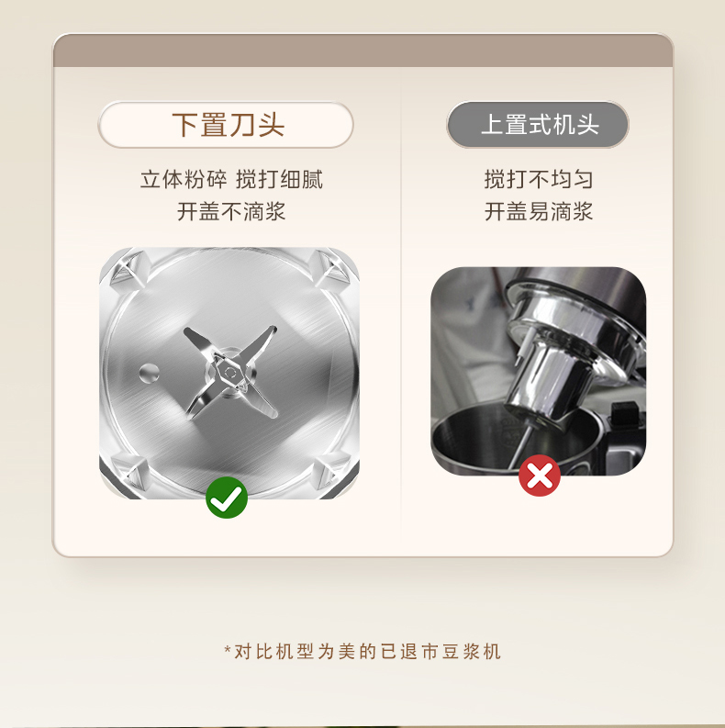Click the small round sensor on blade plate
The width and height of the screenshot is (725, 728).
coord(149,374)
